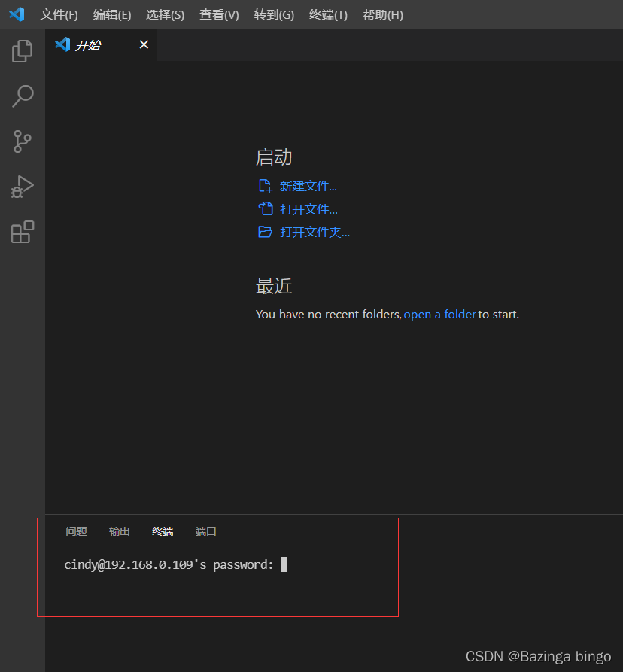Open the 终端 menu
623x672 pixels.
pos(328,14)
